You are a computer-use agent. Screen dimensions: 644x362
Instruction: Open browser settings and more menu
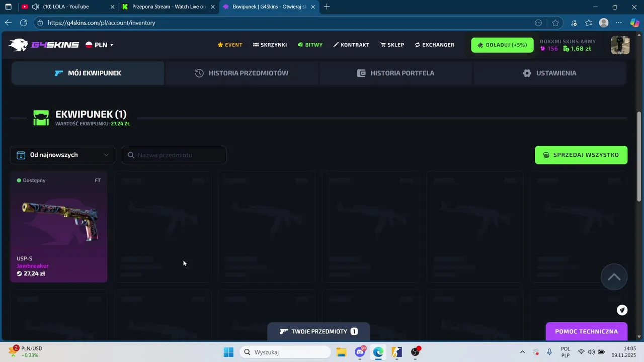(x=619, y=23)
